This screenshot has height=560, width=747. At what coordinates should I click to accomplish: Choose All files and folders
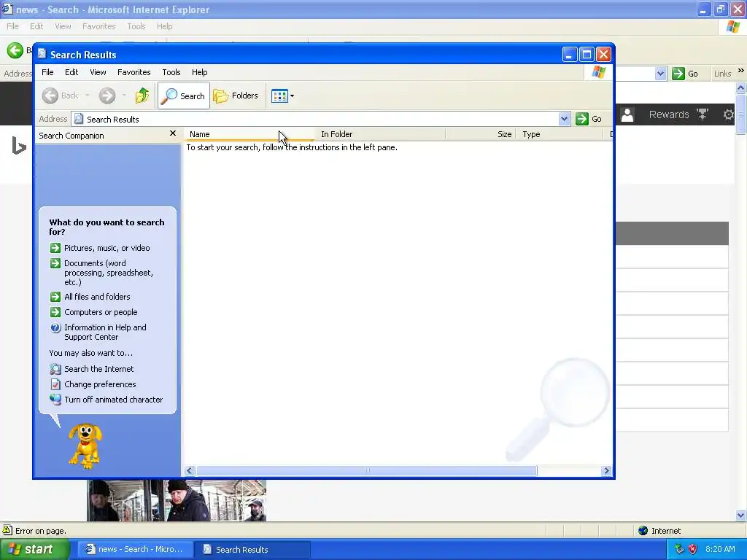pos(97,297)
